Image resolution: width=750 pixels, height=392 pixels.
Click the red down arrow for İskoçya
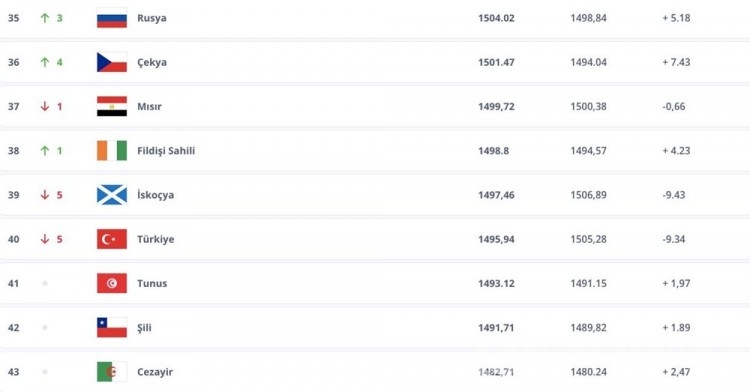45,195
